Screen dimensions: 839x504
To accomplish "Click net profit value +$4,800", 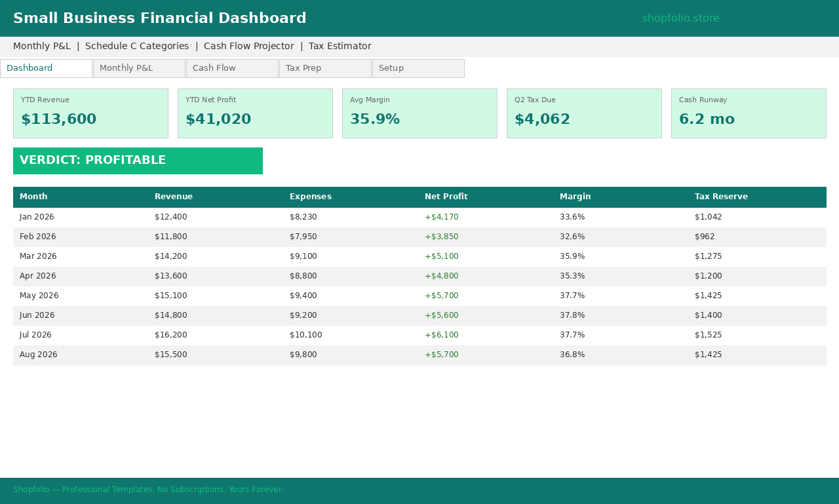I will [x=442, y=276].
